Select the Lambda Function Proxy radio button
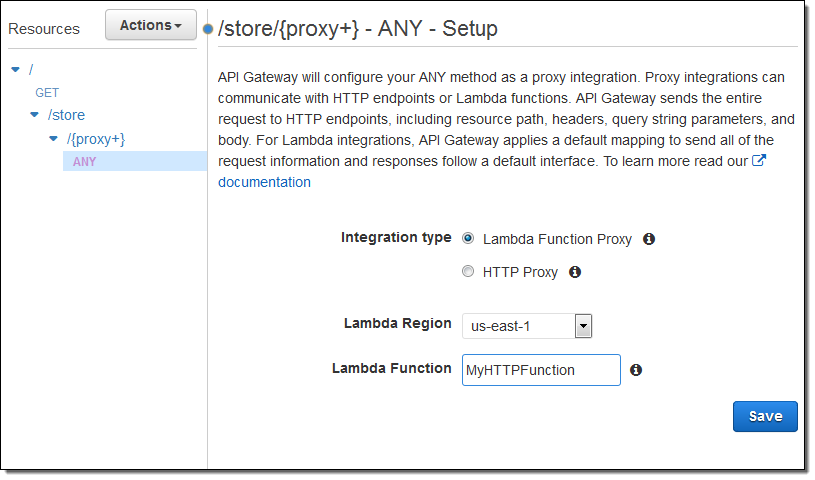 pos(468,240)
